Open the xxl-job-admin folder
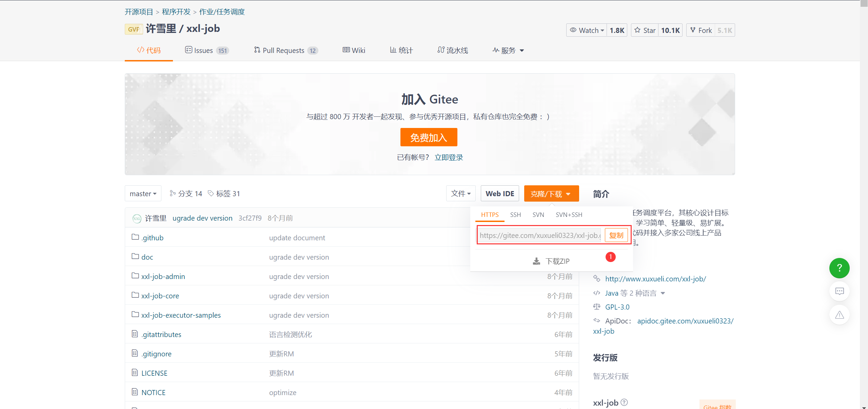The image size is (868, 409). click(x=163, y=276)
